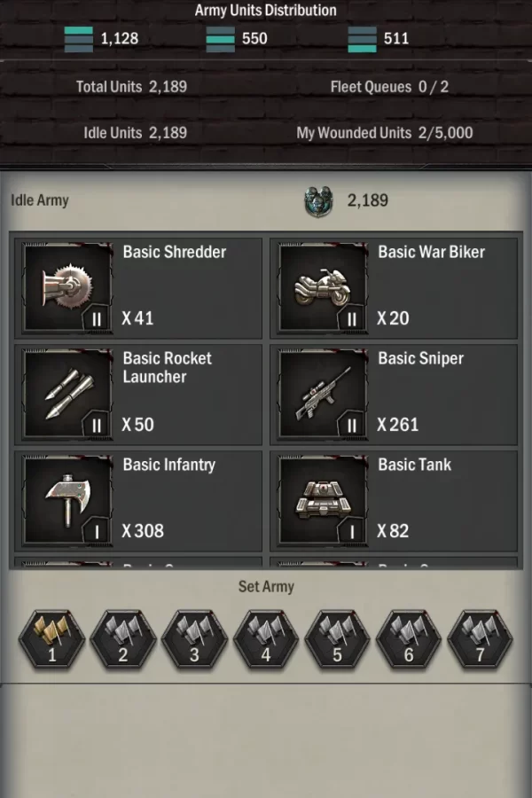Open the Basic Sniper X 261 card
This screenshot has height=798, width=532.
pos(394,394)
